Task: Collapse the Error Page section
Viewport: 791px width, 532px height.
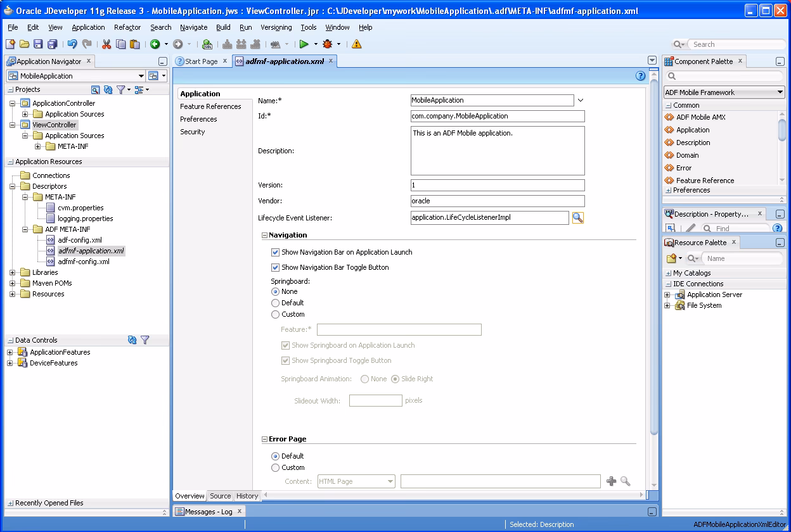Action: click(265, 439)
